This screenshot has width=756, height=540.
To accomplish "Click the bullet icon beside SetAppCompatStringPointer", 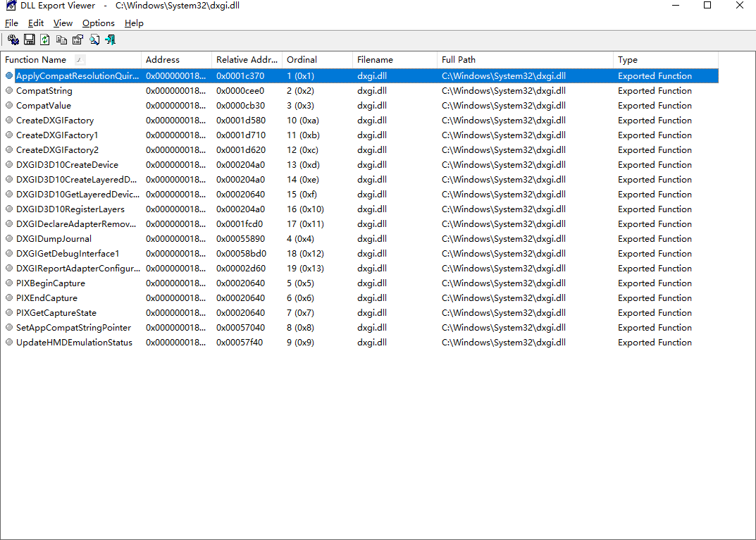I will coord(9,327).
